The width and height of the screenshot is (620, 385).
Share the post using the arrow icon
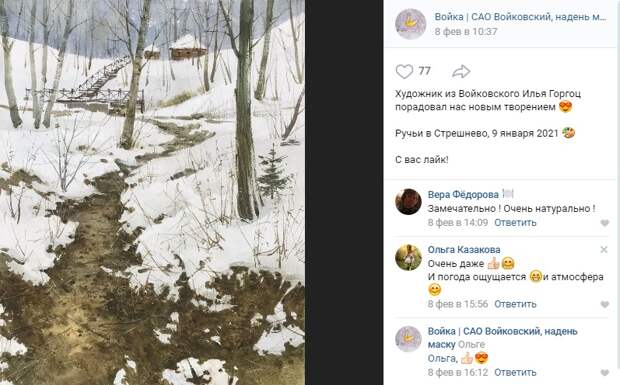461,72
